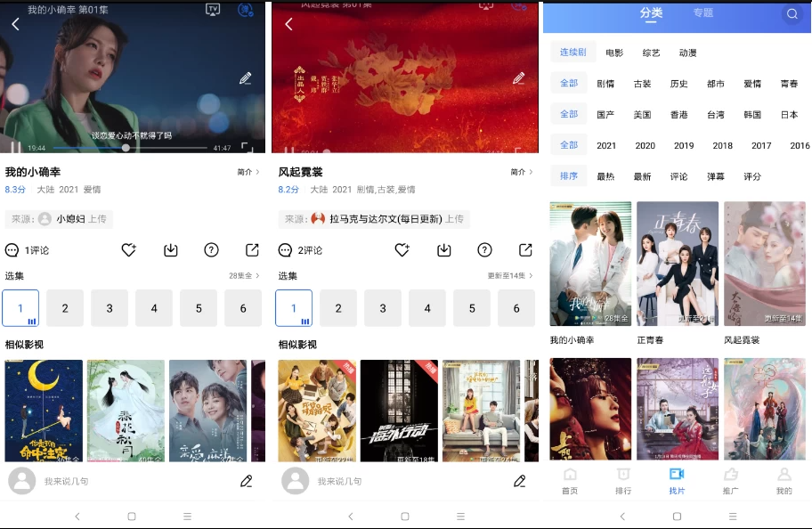This screenshot has height=529, width=812.
Task: Select episode 3 of 我的小确幸
Action: (110, 308)
